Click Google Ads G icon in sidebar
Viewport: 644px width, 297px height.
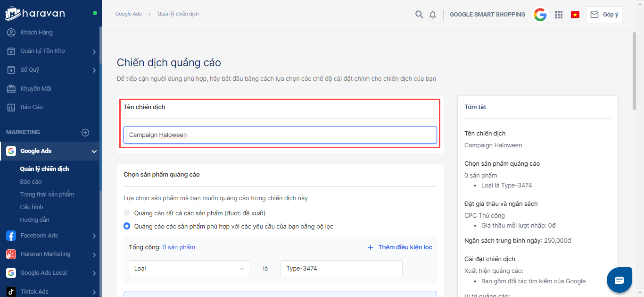(x=11, y=151)
